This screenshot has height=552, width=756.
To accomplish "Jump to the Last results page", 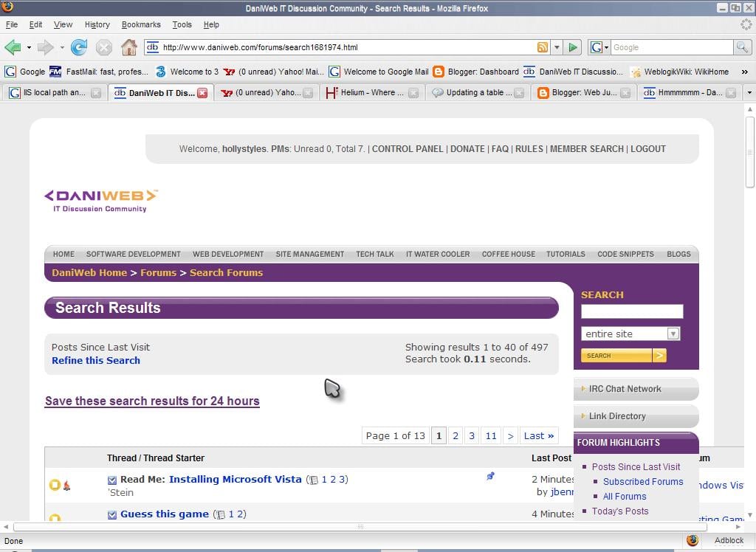I will pos(538,436).
